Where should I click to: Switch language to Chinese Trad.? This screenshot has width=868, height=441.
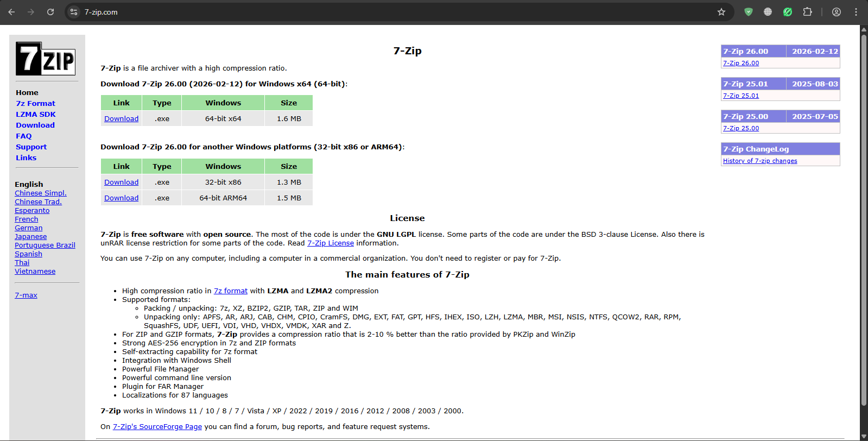(39, 202)
